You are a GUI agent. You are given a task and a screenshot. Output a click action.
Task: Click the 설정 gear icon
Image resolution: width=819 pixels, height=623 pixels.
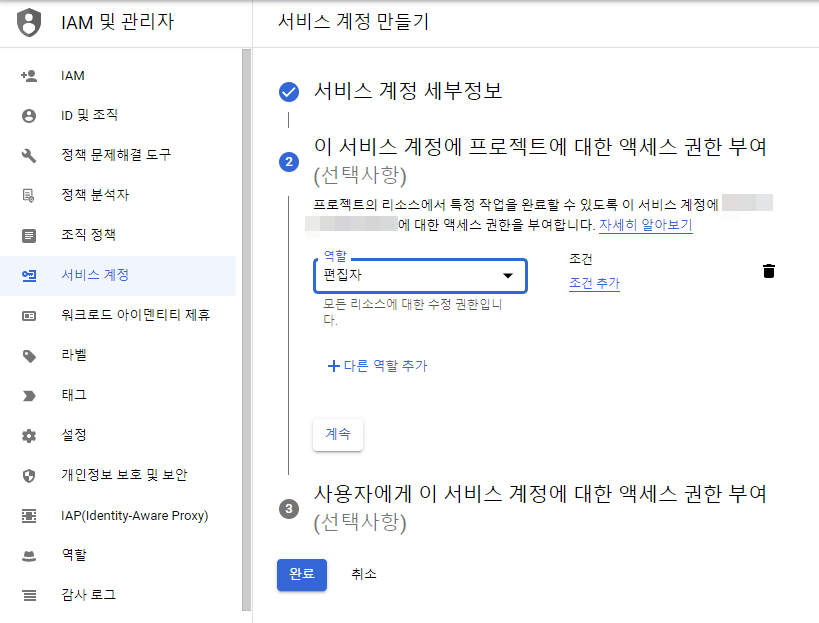29,435
